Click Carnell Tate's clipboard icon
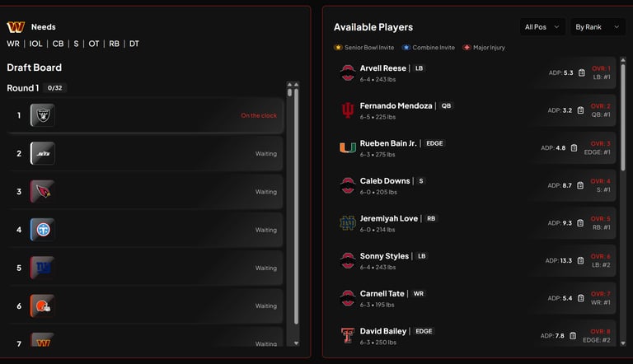 [580, 298]
